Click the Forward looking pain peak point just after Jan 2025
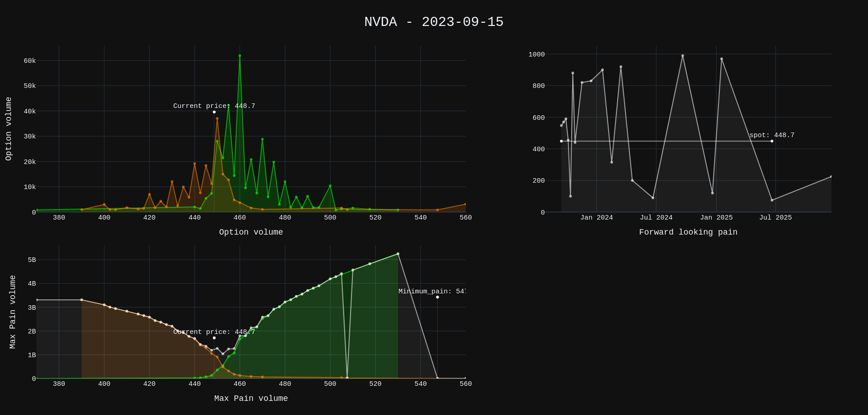 (721, 59)
